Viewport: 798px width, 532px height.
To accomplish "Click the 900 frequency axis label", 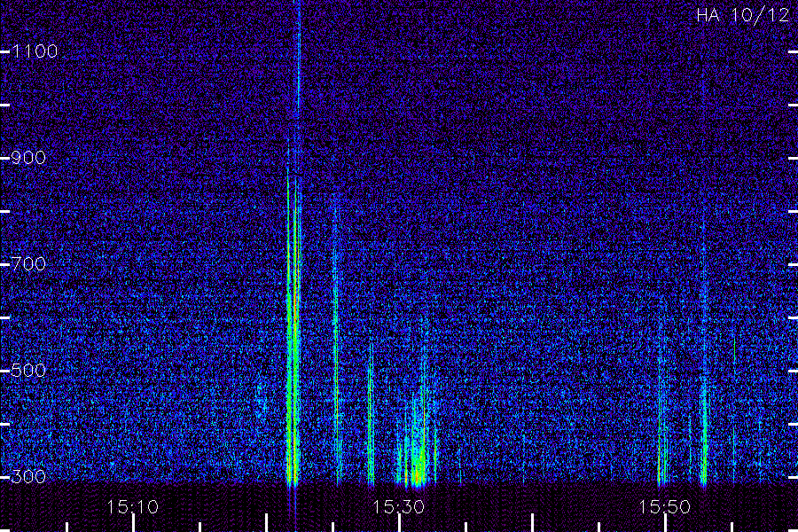I will coord(28,158).
